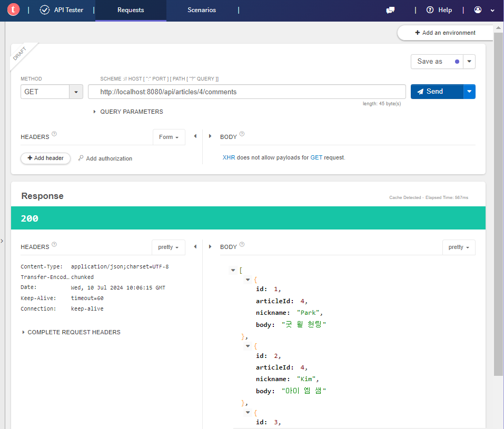This screenshot has width=504, height=429.
Task: Open the Send options dropdown arrow
Action: click(469, 92)
